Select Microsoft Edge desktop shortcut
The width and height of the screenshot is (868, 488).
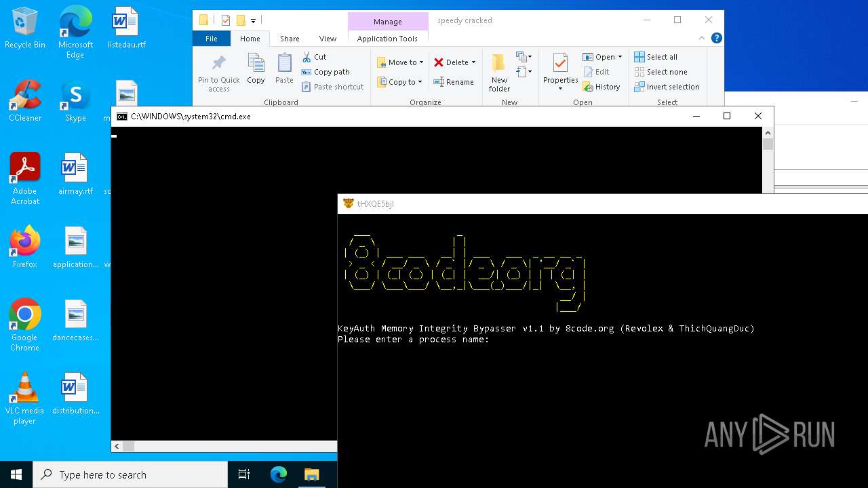75,33
